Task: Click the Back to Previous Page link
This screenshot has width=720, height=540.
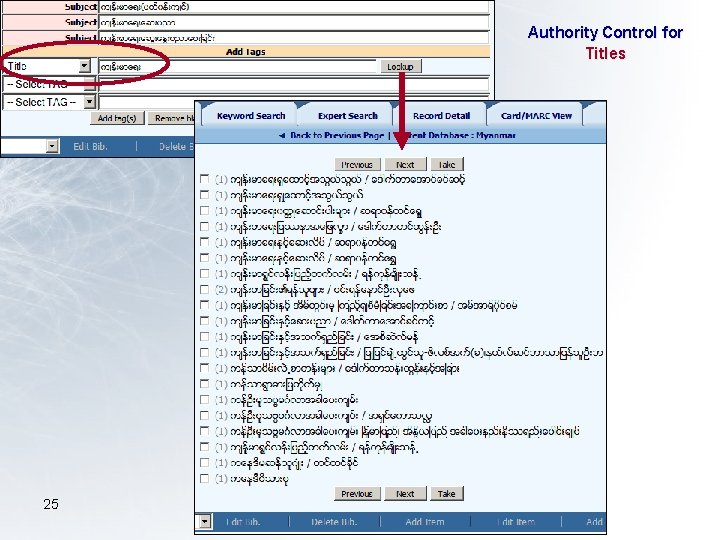Action: coord(337,135)
